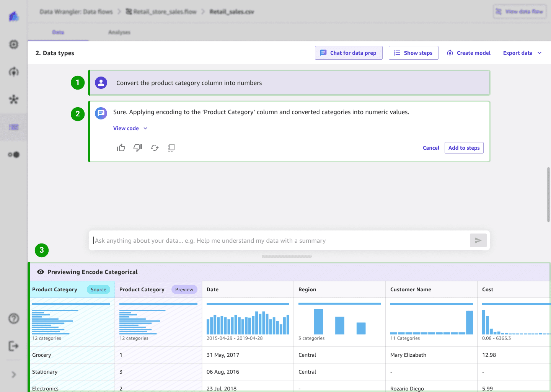Open Retail_store_sales.flow breadcrumb
Image resolution: width=551 pixels, height=392 pixels.
(x=161, y=12)
